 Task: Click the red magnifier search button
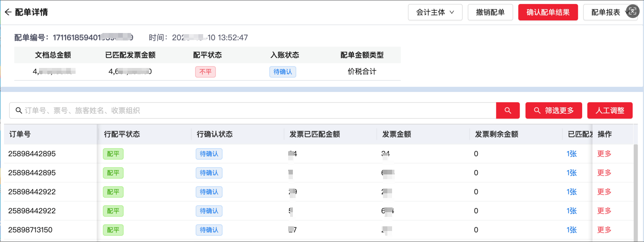click(x=508, y=110)
